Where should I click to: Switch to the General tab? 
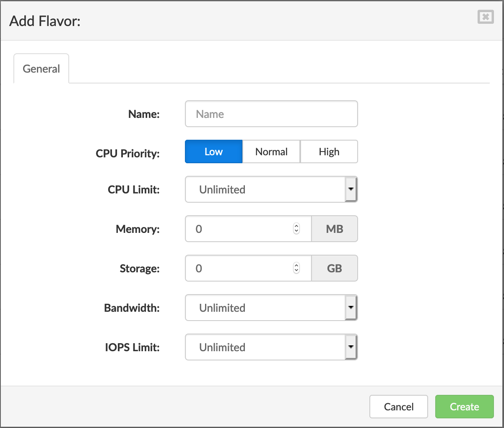pos(41,68)
